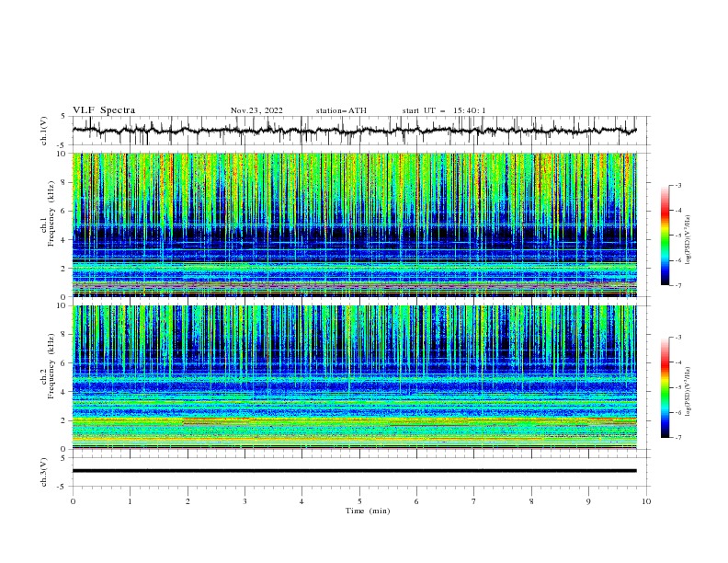This screenshot has height=563, width=728.
Task: Click the 'VLF Spectra' title text
Action: pyautogui.click(x=104, y=110)
